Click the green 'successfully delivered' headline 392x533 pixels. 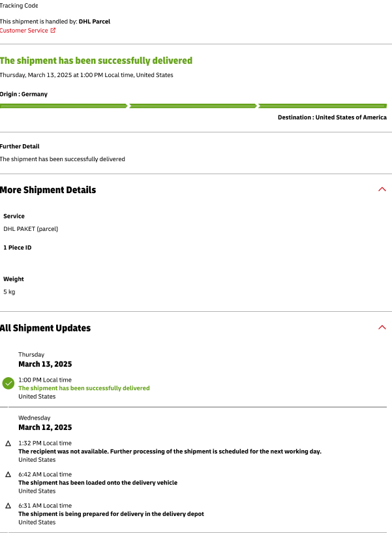[97, 61]
